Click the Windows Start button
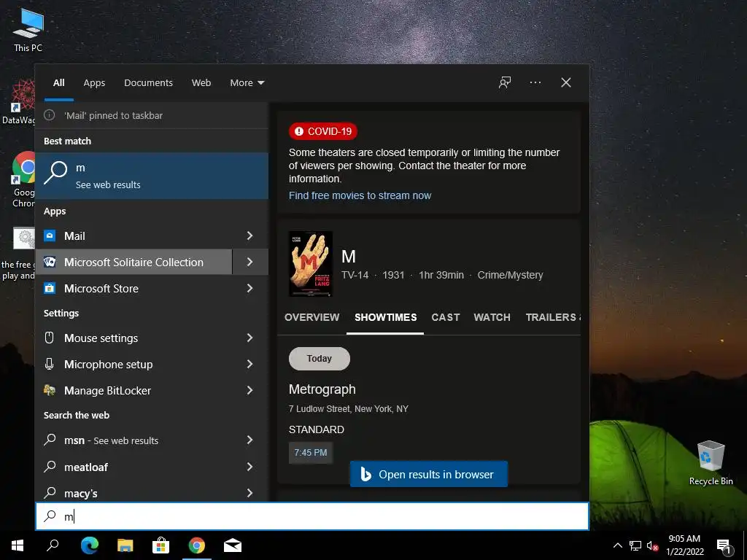Image resolution: width=747 pixels, height=560 pixels. [x=18, y=545]
